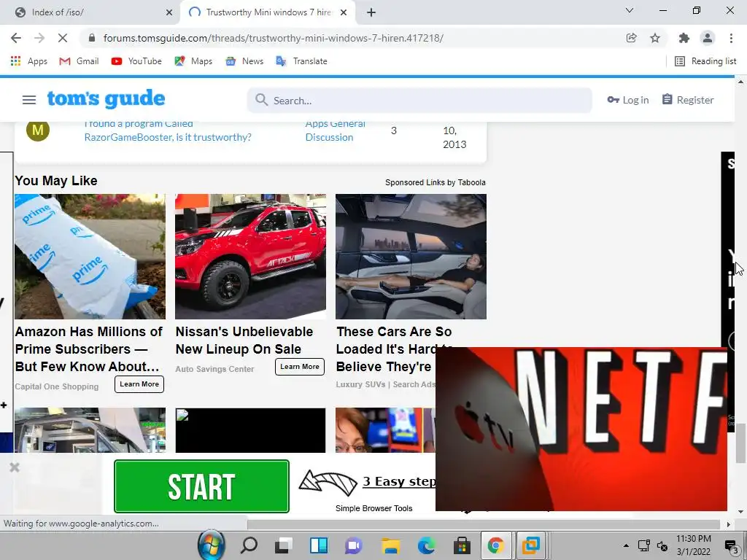Viewport: 747px width, 560px height.
Task: Open the notification center icon
Action: pos(731,545)
